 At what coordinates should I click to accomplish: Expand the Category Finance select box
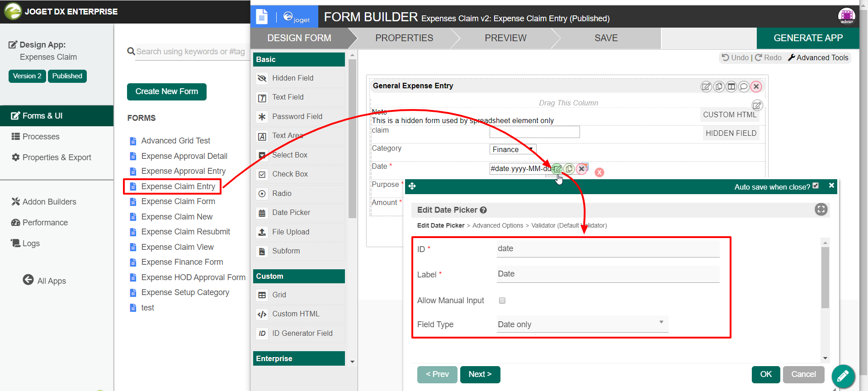tap(513, 149)
